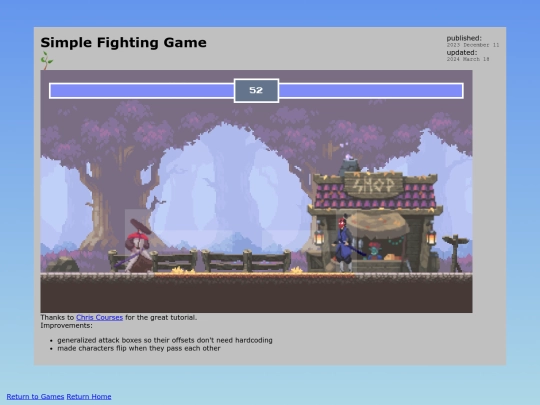Click the Improvements: label
540x405 pixels.
click(x=66, y=325)
